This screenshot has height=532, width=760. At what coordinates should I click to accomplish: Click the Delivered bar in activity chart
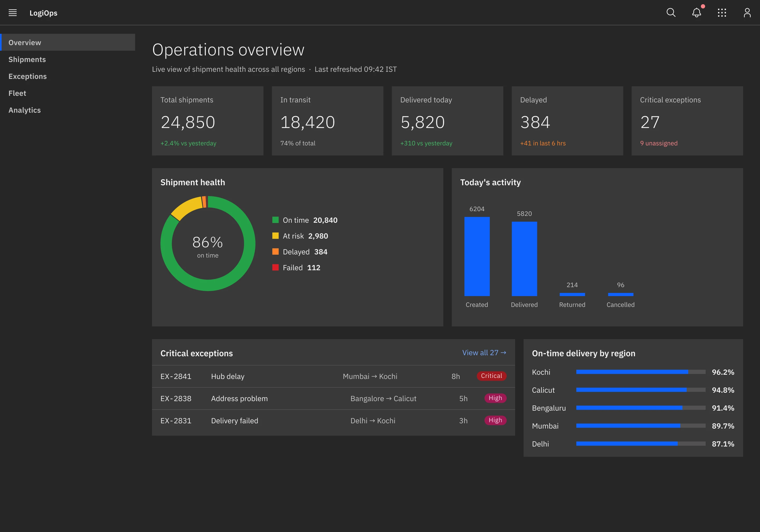click(524, 259)
